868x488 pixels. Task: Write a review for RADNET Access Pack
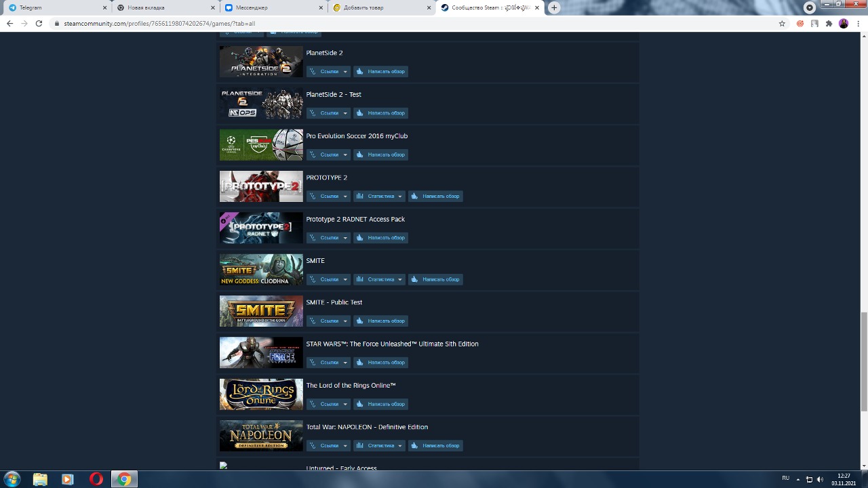pos(380,238)
